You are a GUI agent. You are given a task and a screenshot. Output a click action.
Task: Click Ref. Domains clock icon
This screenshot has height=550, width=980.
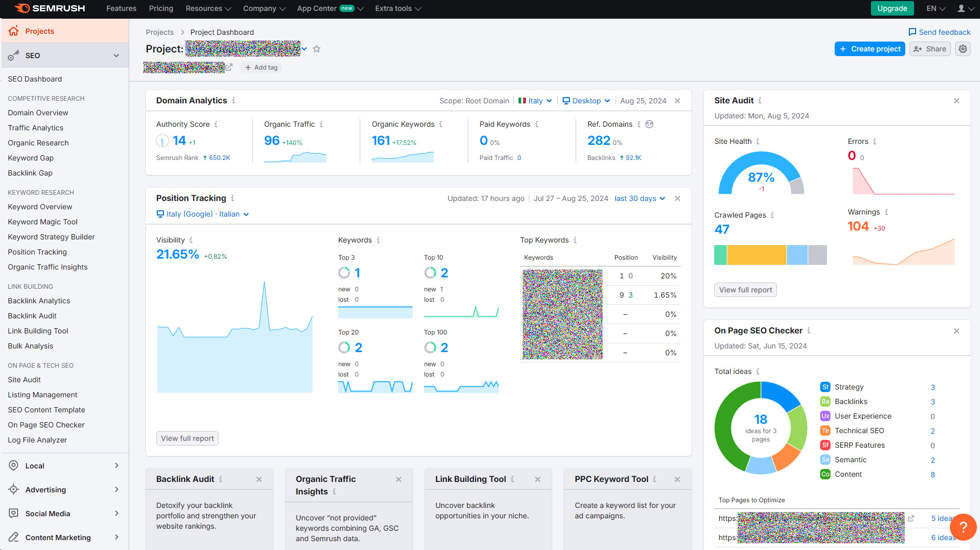pyautogui.click(x=649, y=124)
